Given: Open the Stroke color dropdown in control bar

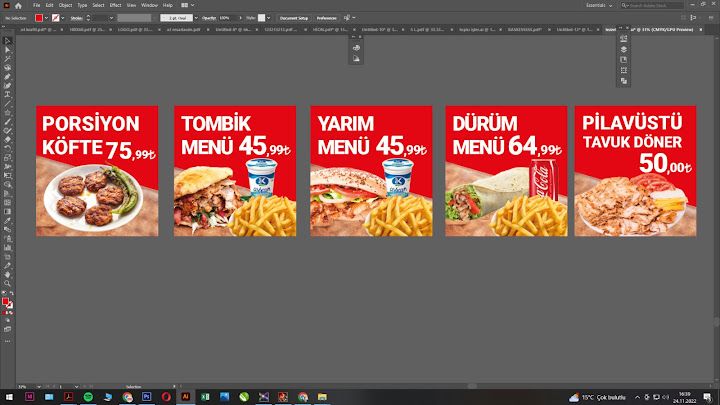Looking at the screenshot, I should [63, 18].
